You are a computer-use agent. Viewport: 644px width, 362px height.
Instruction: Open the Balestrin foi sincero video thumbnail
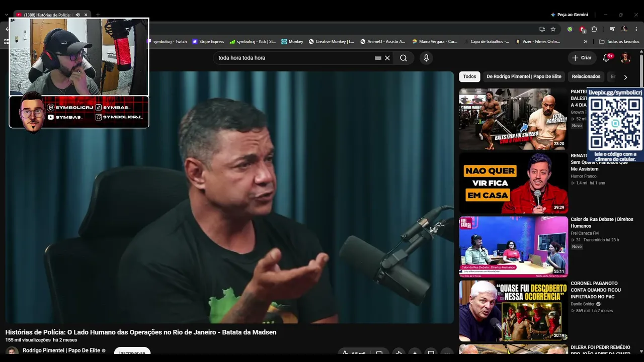(513, 119)
